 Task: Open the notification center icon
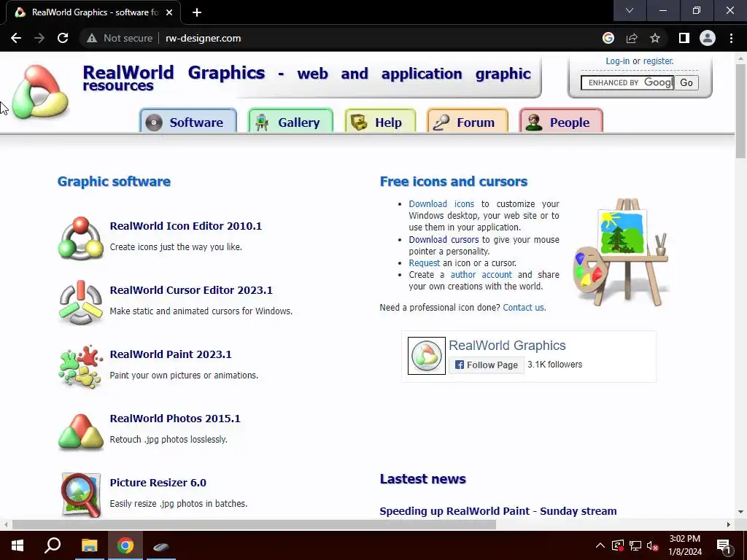pyautogui.click(x=724, y=545)
